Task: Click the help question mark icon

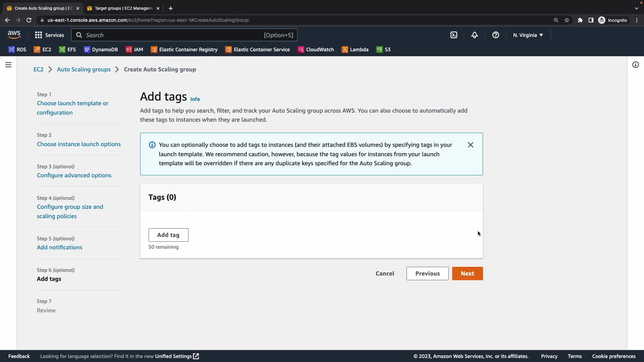Action: click(495, 35)
